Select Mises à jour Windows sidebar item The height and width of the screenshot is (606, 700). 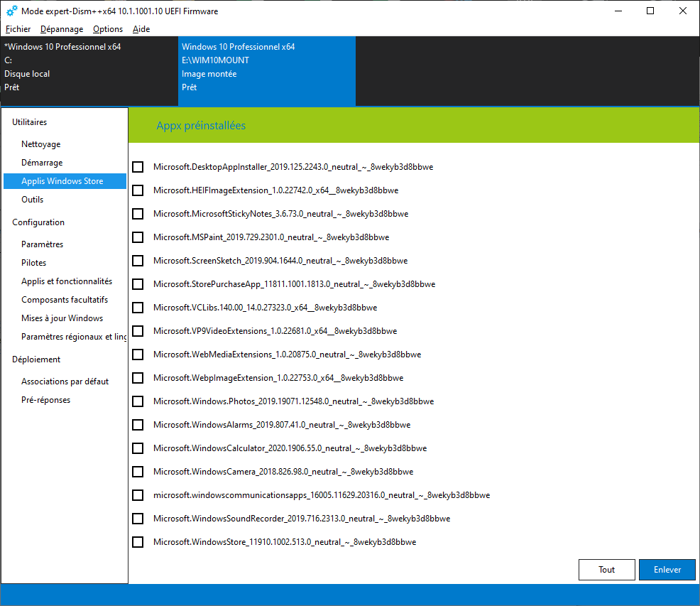click(62, 318)
